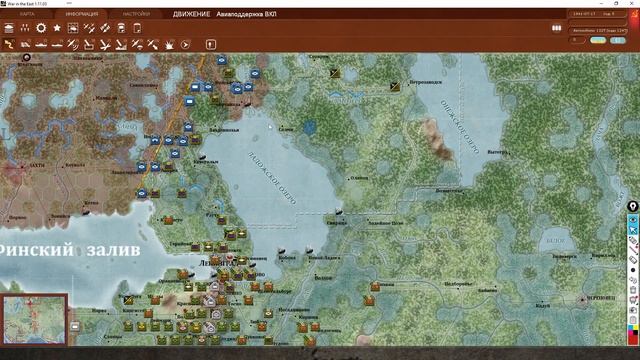This screenshot has height=360, width=640.
Task: Toggle the eye visibility icon in drawing toolbar
Action: pos(633,220)
